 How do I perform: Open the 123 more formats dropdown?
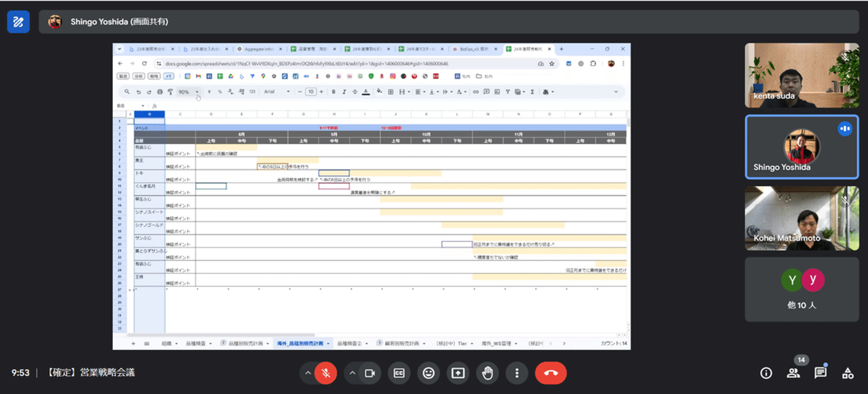(x=253, y=92)
